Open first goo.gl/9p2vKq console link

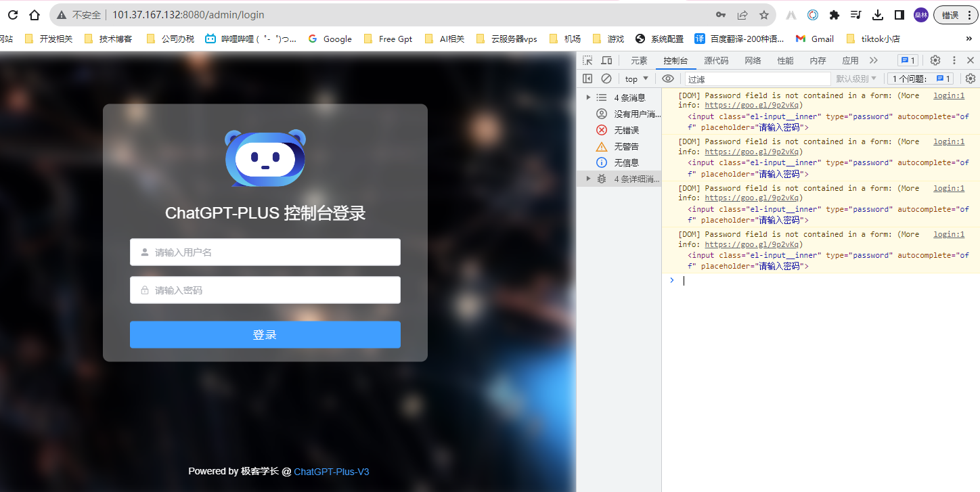tap(752, 105)
